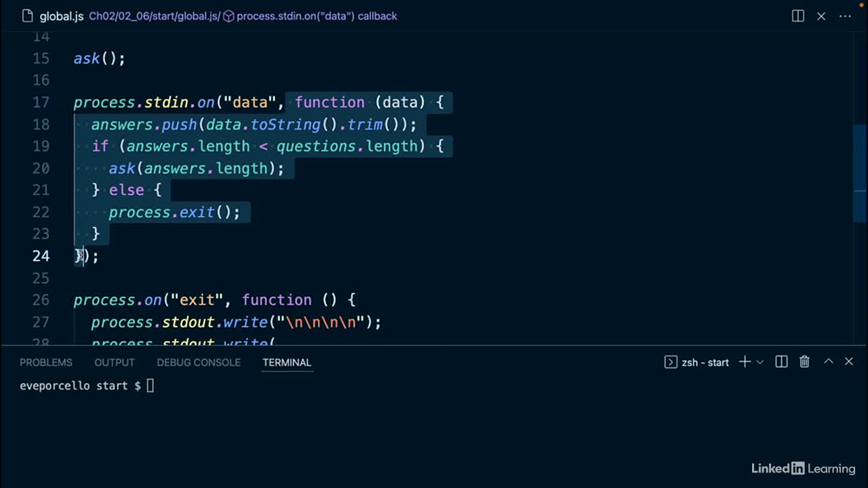Split the editor to the right
Screen dimensions: 868x488
pos(798,16)
